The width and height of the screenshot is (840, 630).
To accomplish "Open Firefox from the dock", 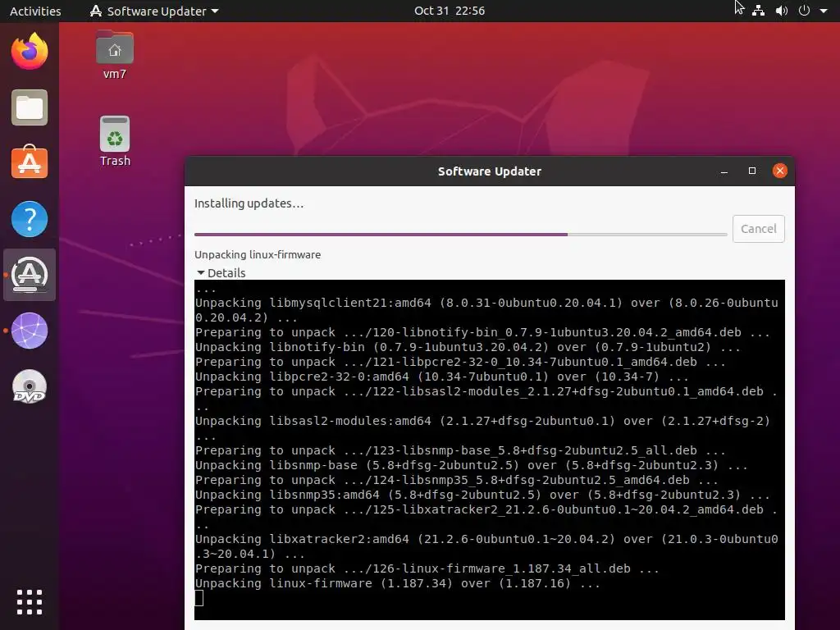I will coord(30,51).
